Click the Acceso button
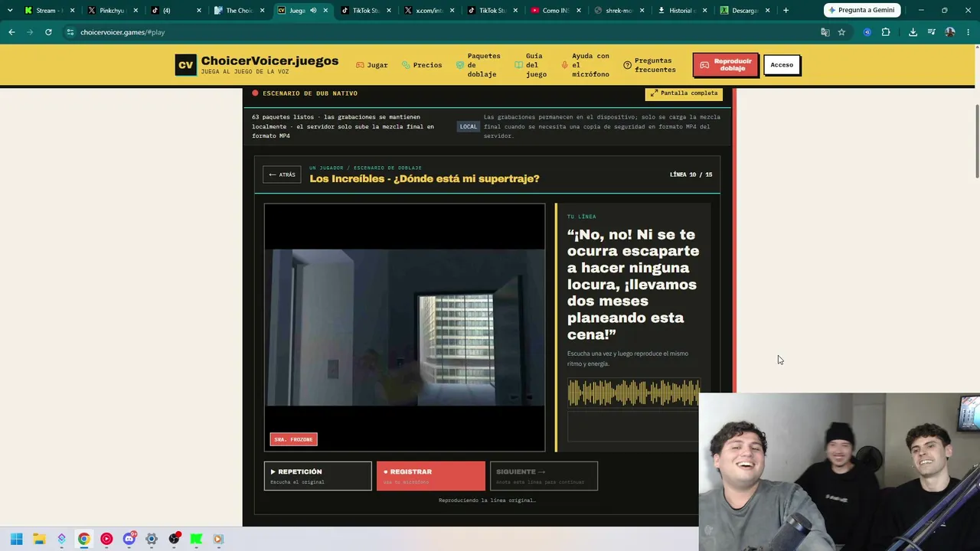The image size is (980, 551). click(x=782, y=65)
